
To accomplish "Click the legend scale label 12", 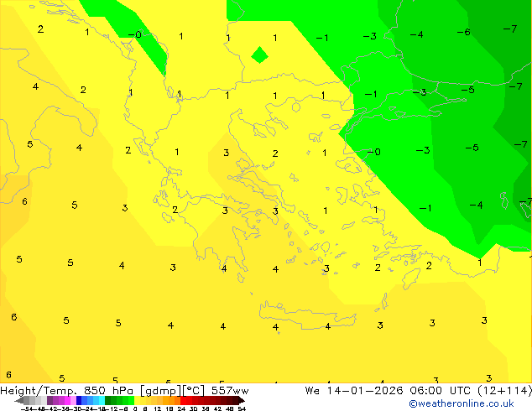I will coord(158,408).
